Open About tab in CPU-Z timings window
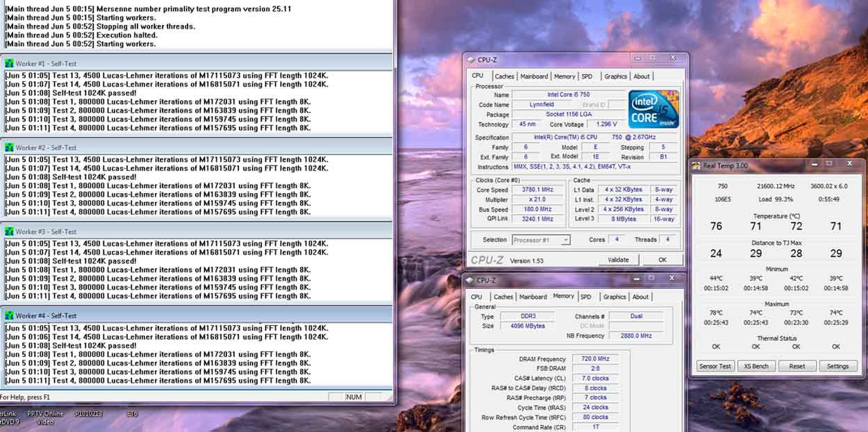868x432 pixels. coord(640,297)
